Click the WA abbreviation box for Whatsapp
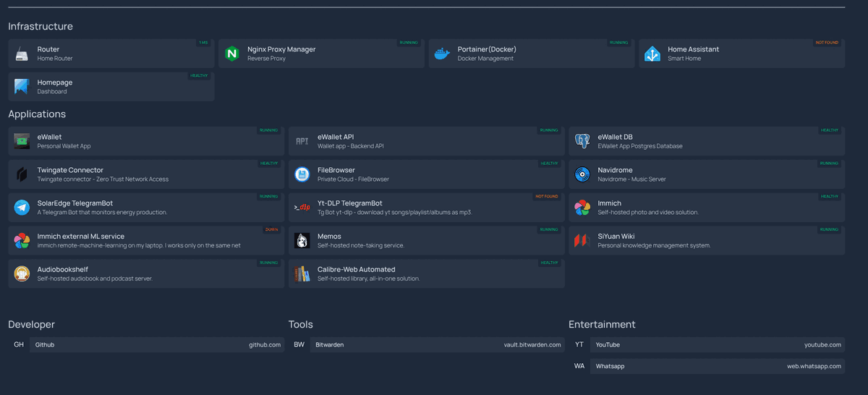This screenshot has width=868, height=395. 579,366
